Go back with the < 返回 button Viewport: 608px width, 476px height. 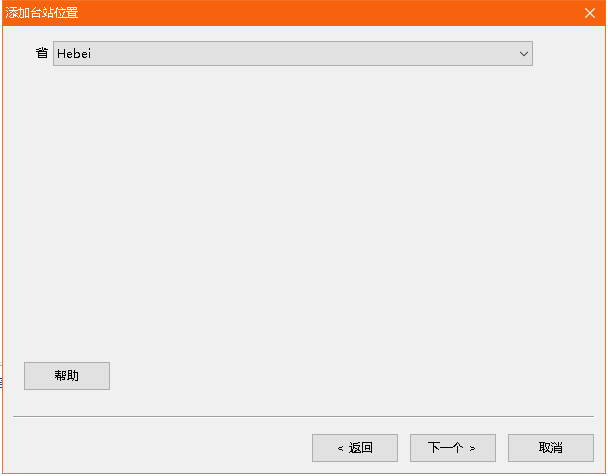pyautogui.click(x=355, y=448)
